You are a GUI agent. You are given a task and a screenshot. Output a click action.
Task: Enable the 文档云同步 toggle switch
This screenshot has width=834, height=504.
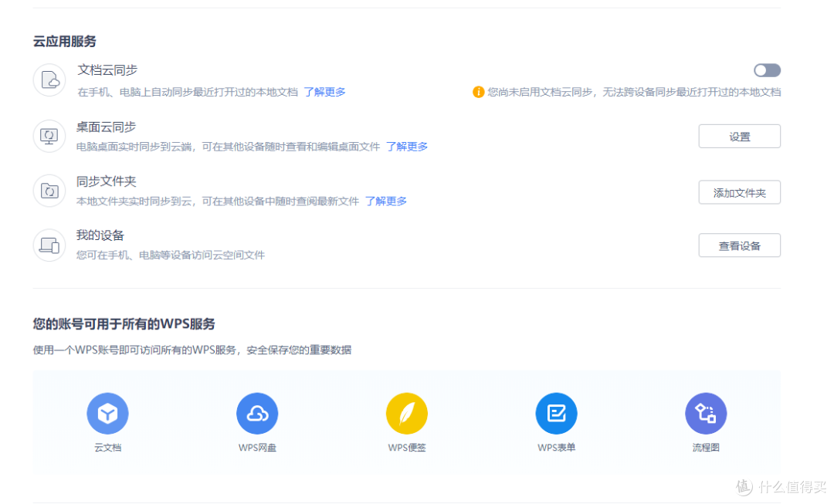point(767,70)
